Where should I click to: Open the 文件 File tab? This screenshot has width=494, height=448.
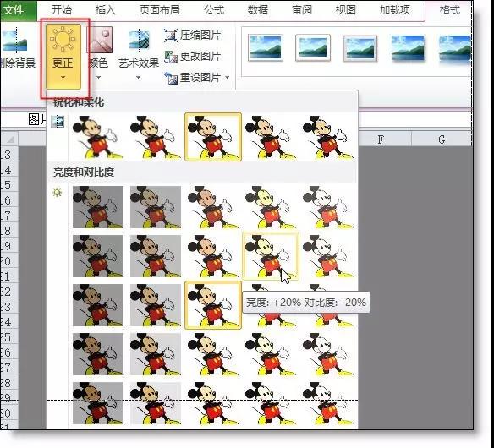tap(14, 10)
